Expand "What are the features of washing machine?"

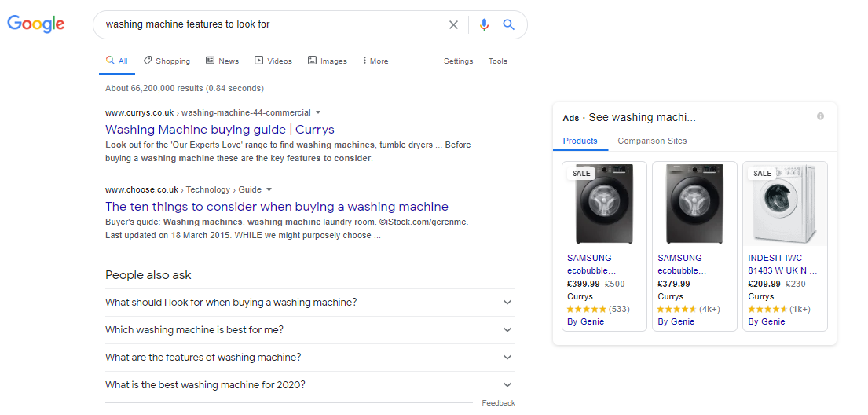[309, 358]
